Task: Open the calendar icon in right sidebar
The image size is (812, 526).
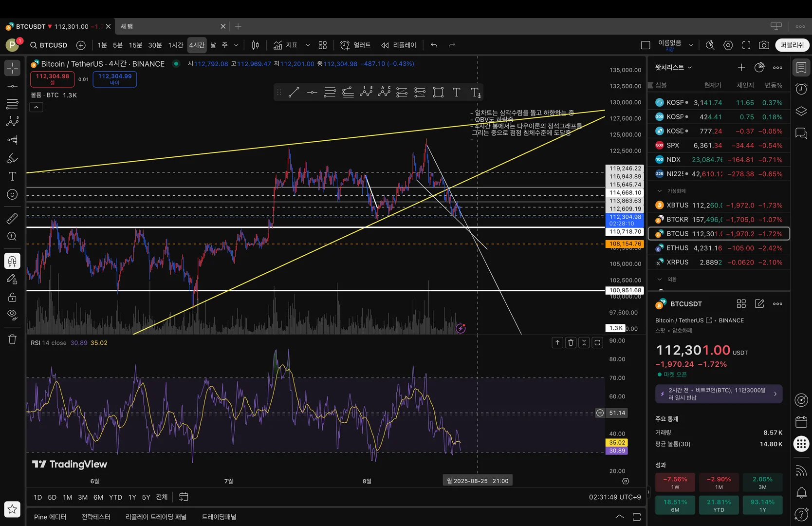Action: click(x=801, y=422)
